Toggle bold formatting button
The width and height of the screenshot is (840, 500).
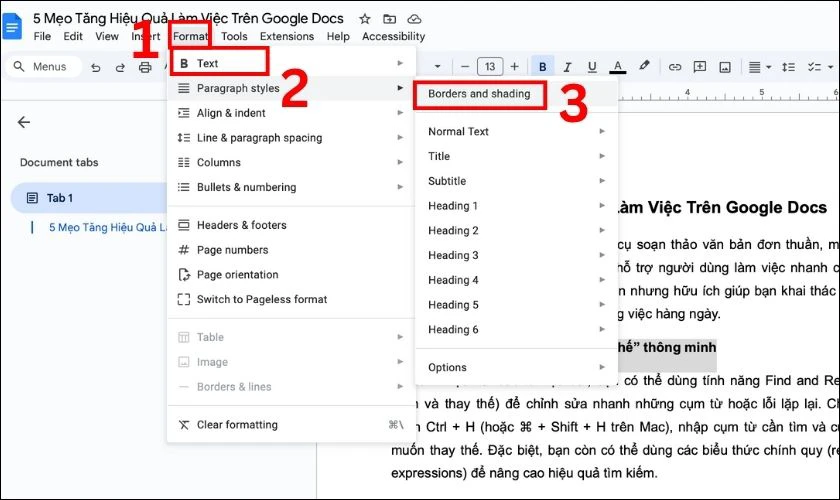click(543, 66)
